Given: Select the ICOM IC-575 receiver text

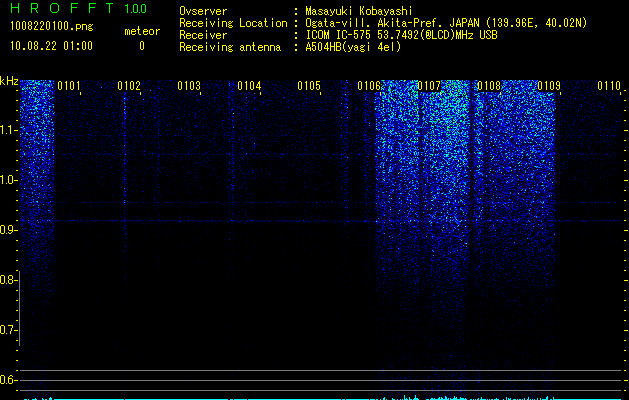Looking at the screenshot, I should [x=401, y=35].
